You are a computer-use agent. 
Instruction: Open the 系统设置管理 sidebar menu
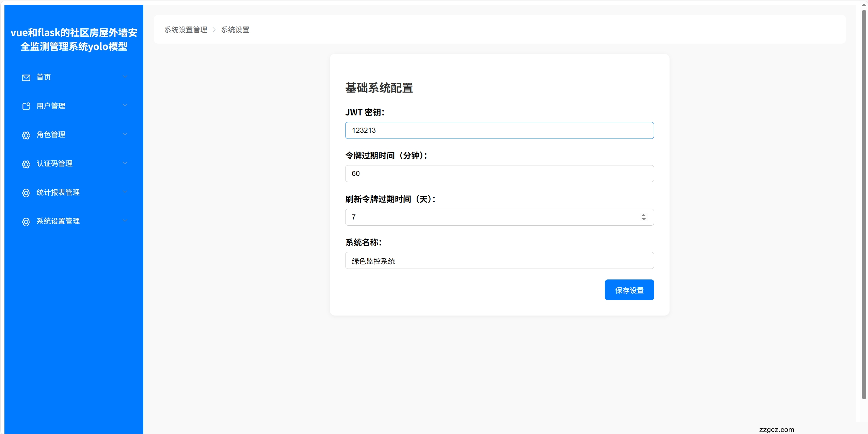(58, 221)
